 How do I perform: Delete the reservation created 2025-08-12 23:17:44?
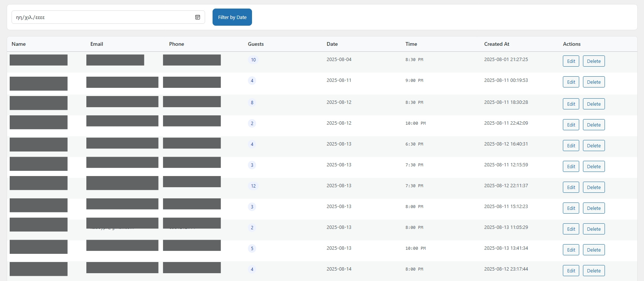tap(594, 271)
